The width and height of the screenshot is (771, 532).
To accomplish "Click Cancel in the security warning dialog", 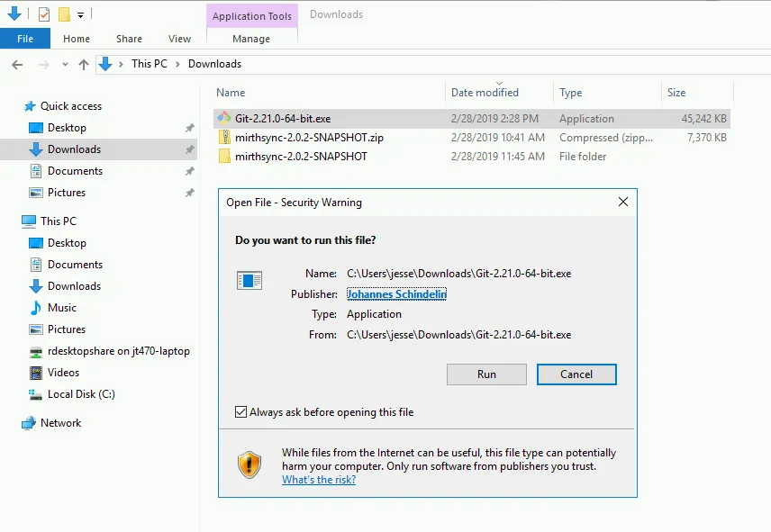I will [x=576, y=374].
